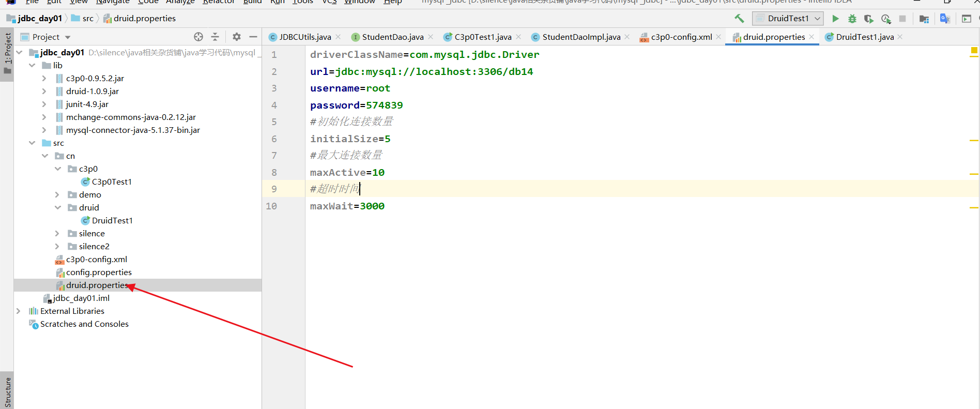Screen dimensions: 980x409
Task: Click warning stripe mark beside maxActive line
Action: click(974, 174)
